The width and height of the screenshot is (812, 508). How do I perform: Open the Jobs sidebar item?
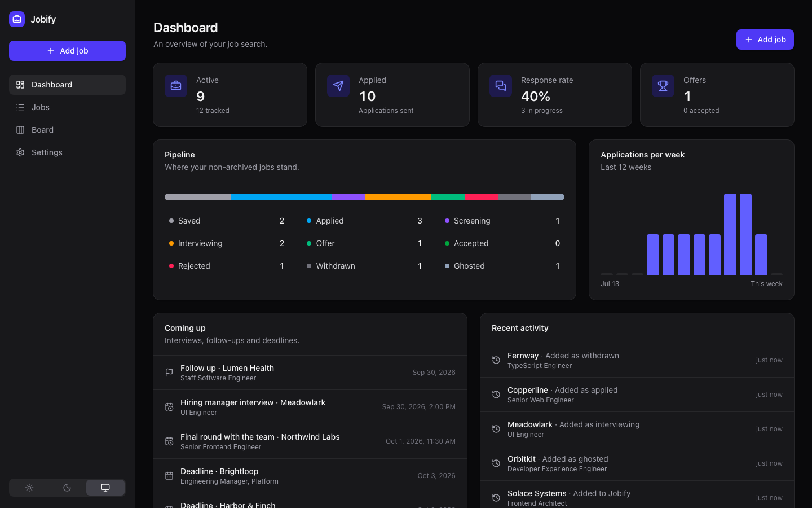tap(67, 107)
